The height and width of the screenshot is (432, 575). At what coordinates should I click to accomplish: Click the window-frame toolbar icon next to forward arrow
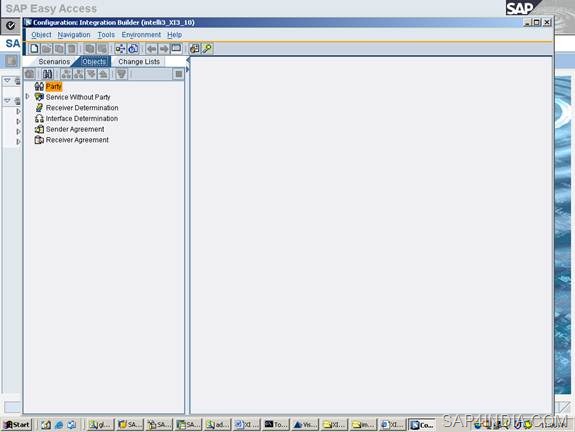tap(176, 48)
